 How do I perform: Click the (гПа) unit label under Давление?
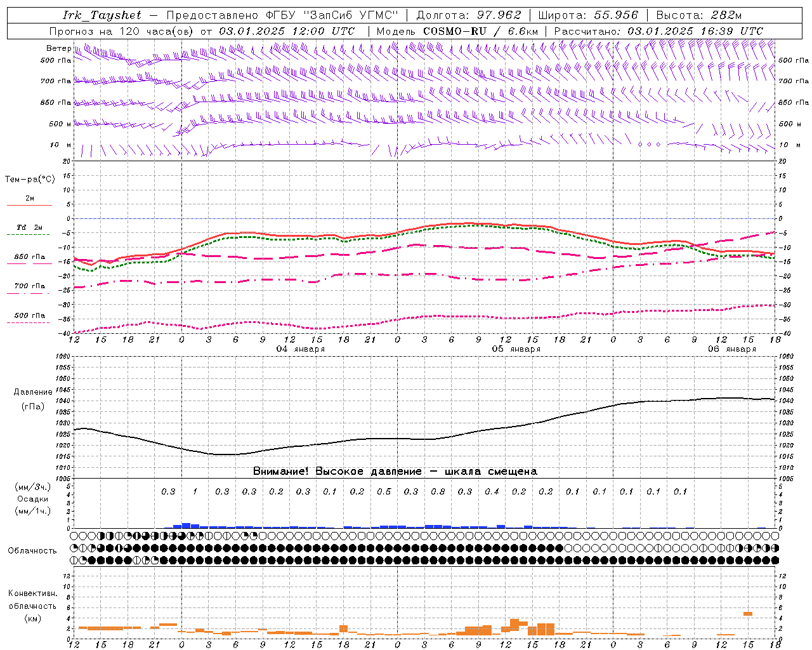coord(33,406)
